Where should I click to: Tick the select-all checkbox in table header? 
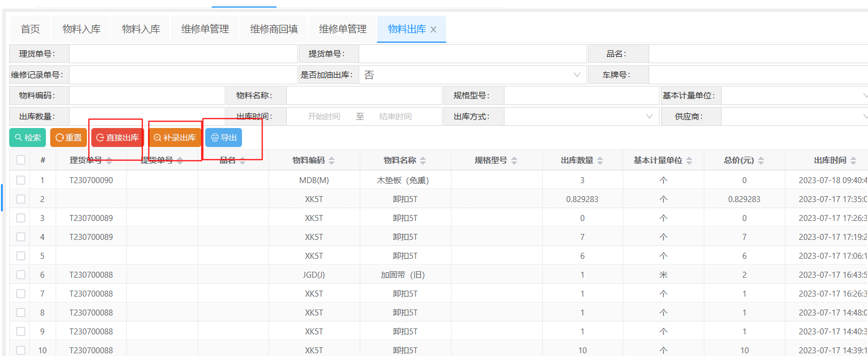[21, 160]
